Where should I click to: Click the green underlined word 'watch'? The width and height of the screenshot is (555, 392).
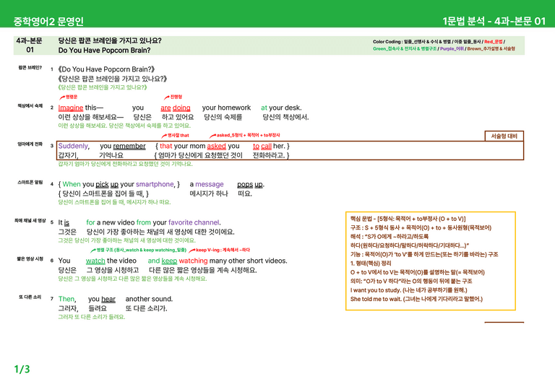(x=95, y=261)
